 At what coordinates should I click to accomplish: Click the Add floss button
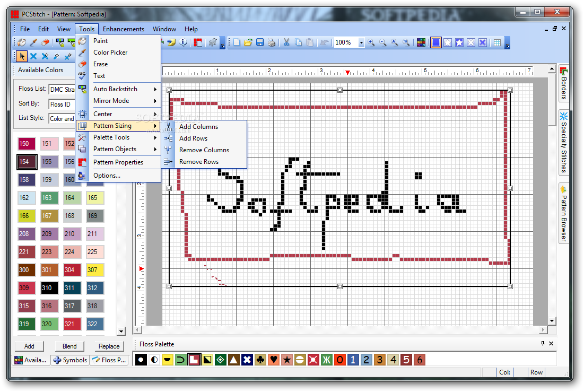29,346
